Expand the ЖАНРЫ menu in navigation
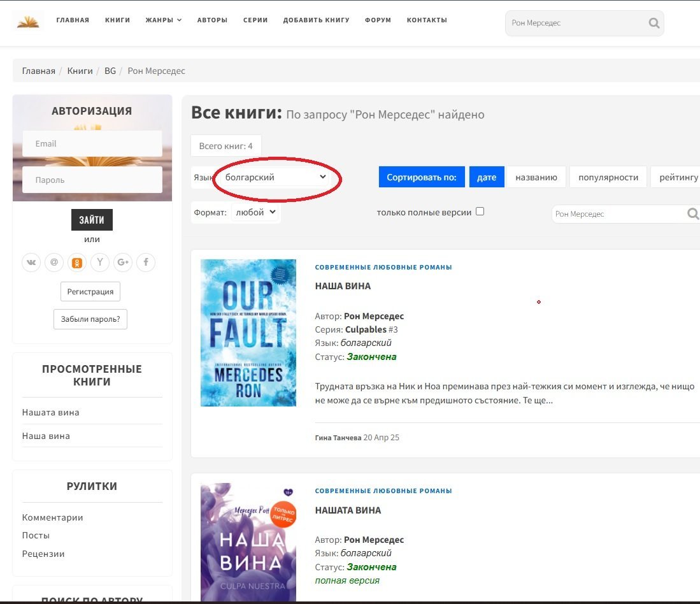The width and height of the screenshot is (700, 604). point(163,20)
